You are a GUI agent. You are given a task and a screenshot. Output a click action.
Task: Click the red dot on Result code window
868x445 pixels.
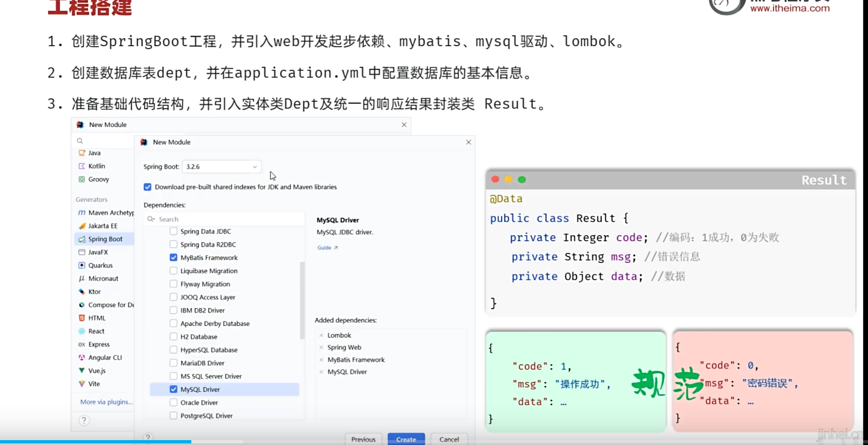[x=495, y=179]
